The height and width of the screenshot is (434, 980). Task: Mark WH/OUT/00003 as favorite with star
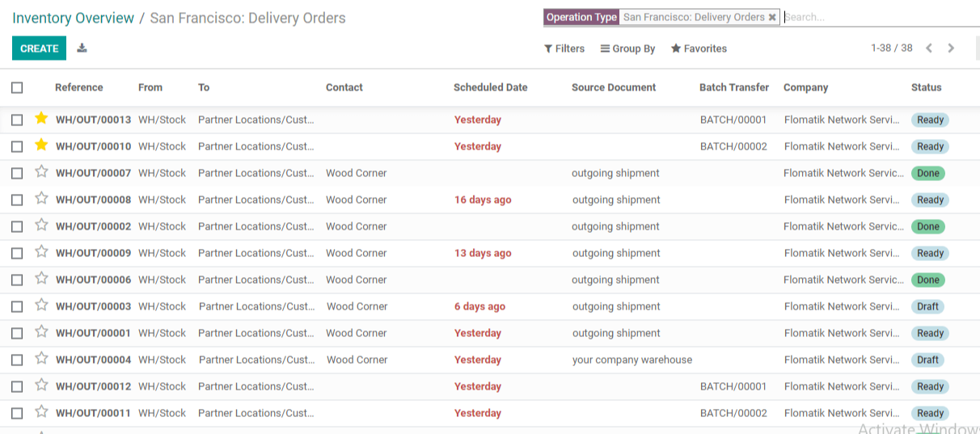[41, 305]
